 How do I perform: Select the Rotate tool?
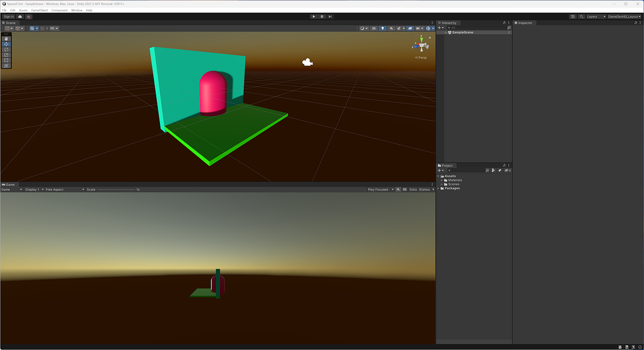coord(6,49)
